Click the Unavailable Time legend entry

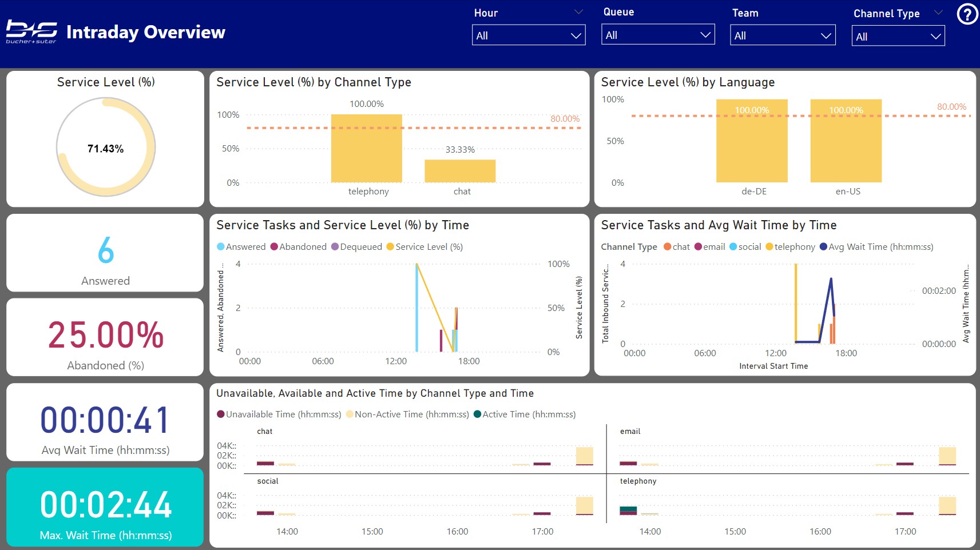(279, 415)
